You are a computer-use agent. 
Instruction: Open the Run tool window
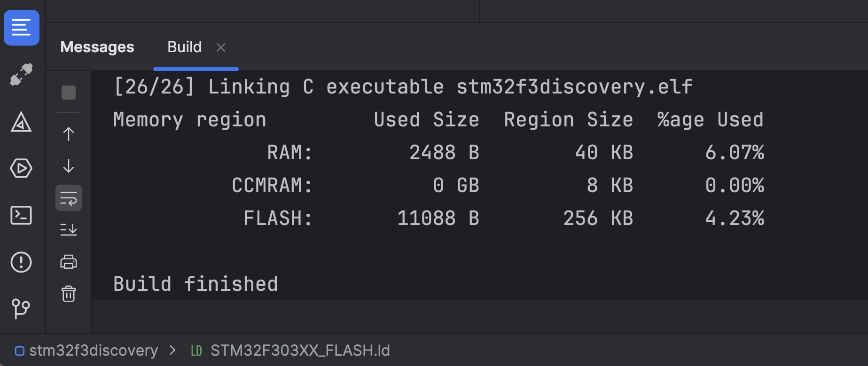[x=21, y=168]
